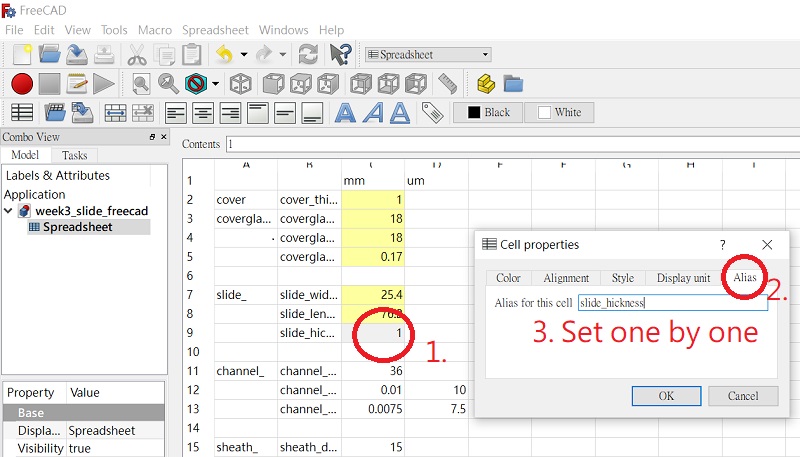This screenshot has height=457, width=800.
Task: Expand the redo history dropdown arrow
Action: (283, 54)
